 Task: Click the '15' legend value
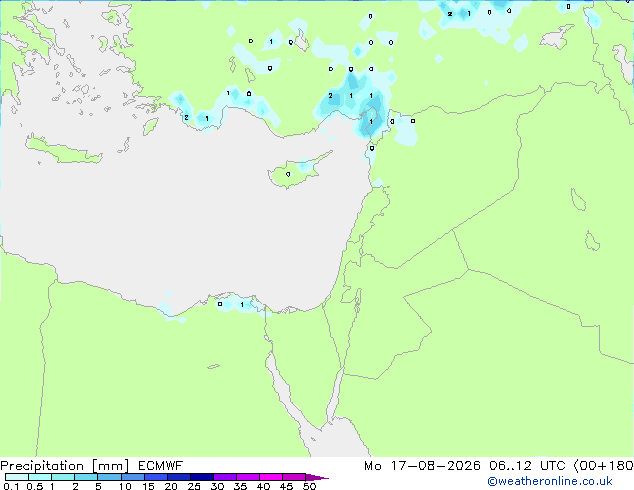(x=148, y=486)
